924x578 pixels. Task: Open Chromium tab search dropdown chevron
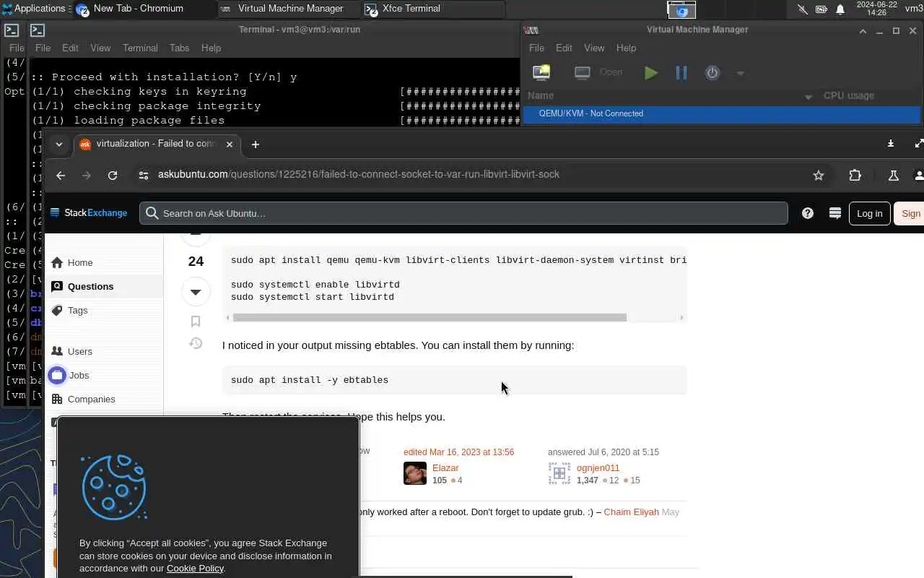59,144
